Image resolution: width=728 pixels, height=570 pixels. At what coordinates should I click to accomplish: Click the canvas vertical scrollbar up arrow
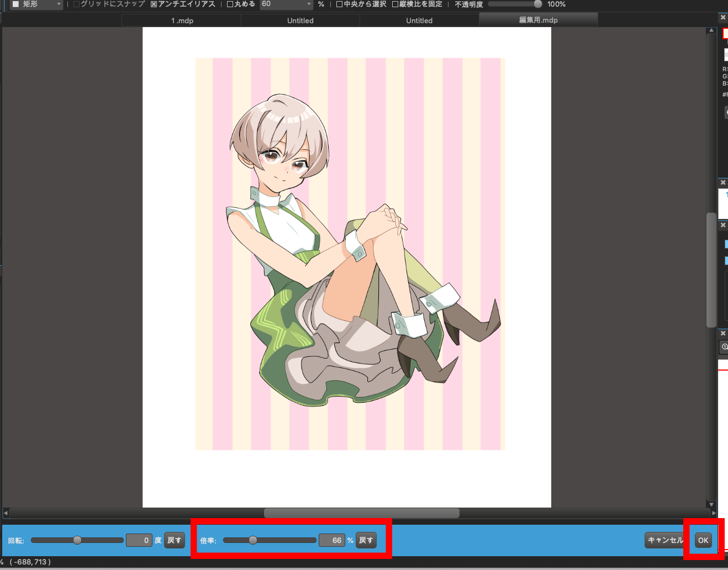[x=711, y=30]
